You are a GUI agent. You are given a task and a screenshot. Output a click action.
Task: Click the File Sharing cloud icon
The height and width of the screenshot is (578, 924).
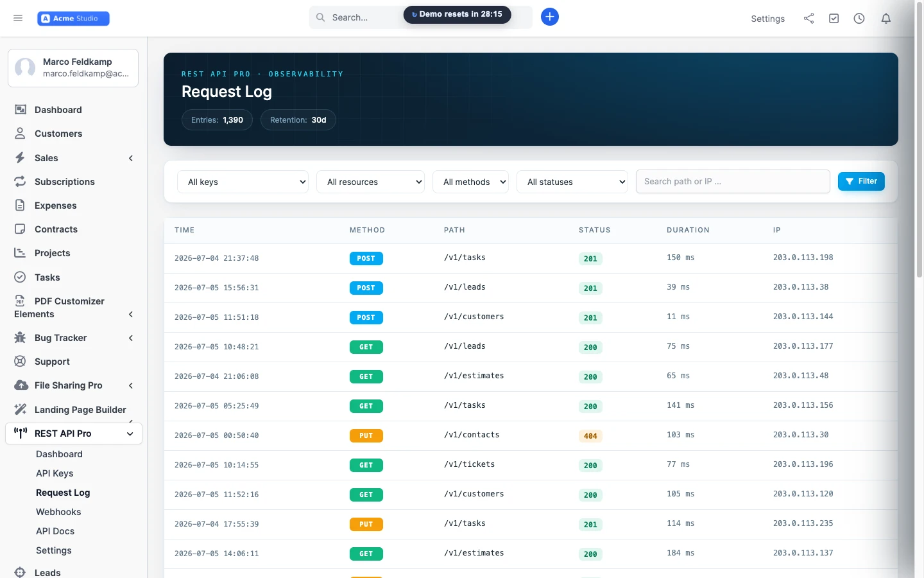(x=21, y=385)
